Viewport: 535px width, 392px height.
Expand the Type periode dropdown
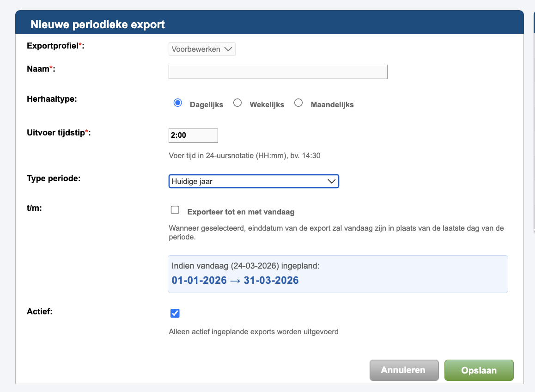pos(254,181)
